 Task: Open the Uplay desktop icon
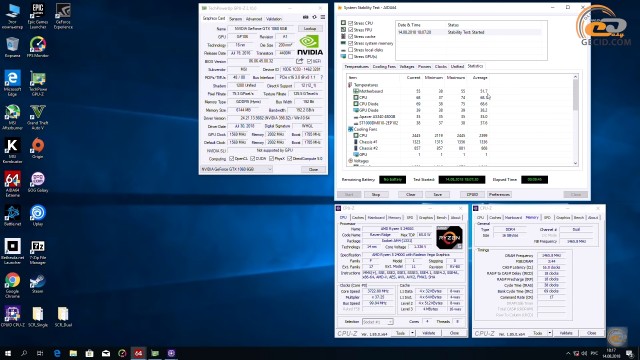pyautogui.click(x=38, y=216)
